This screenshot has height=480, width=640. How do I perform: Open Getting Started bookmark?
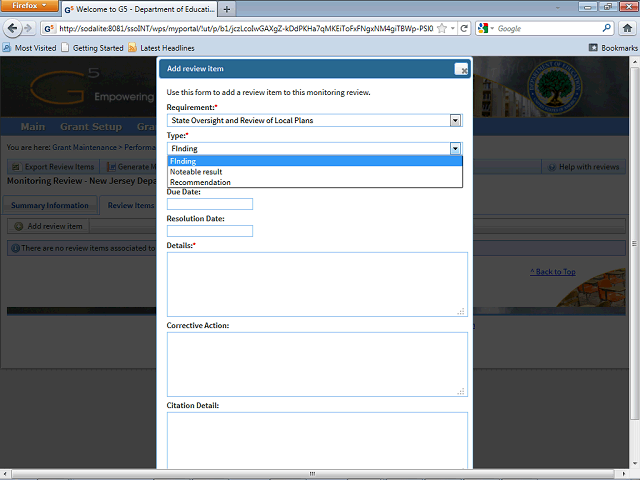click(x=93, y=48)
